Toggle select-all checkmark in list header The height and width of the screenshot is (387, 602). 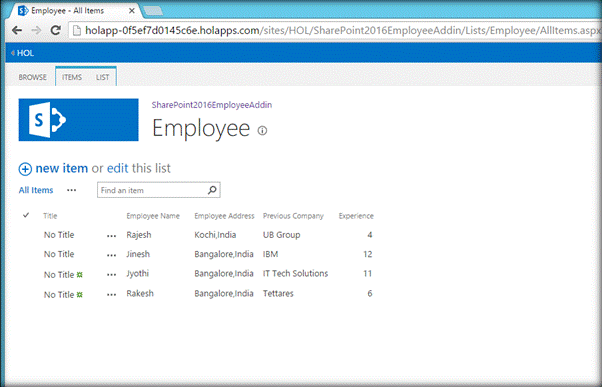tap(26, 215)
